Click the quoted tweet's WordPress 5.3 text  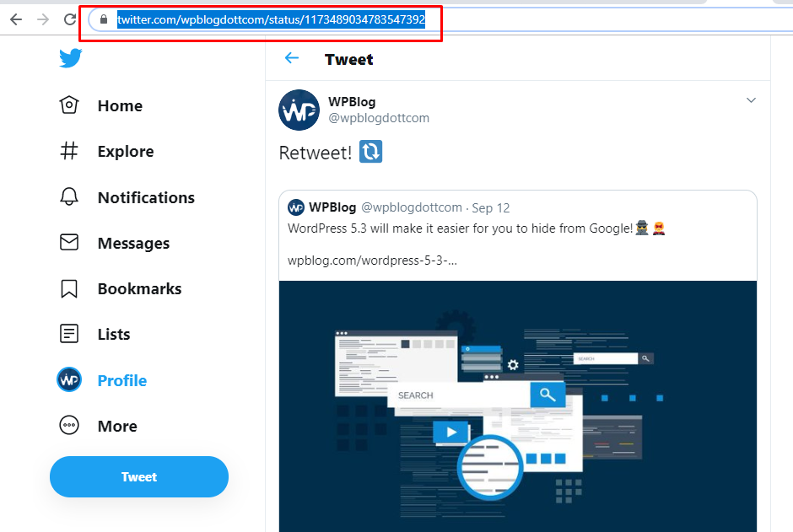[x=461, y=228]
